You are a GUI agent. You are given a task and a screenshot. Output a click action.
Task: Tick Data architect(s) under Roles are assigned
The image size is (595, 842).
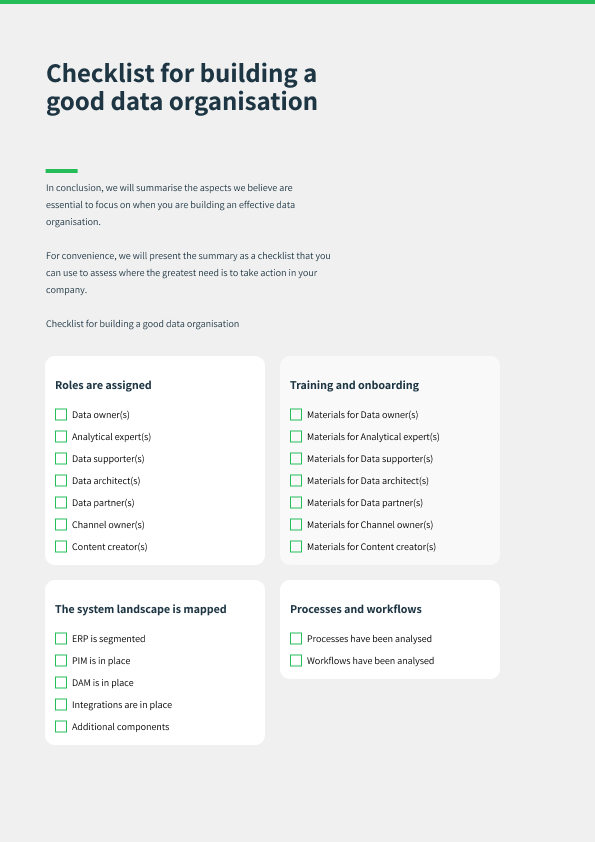(x=61, y=481)
